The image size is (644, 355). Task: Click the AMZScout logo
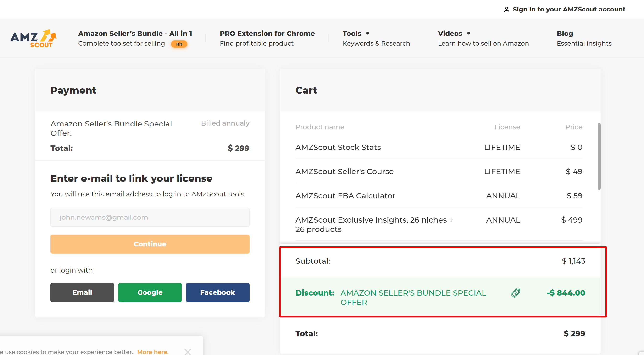33,38
